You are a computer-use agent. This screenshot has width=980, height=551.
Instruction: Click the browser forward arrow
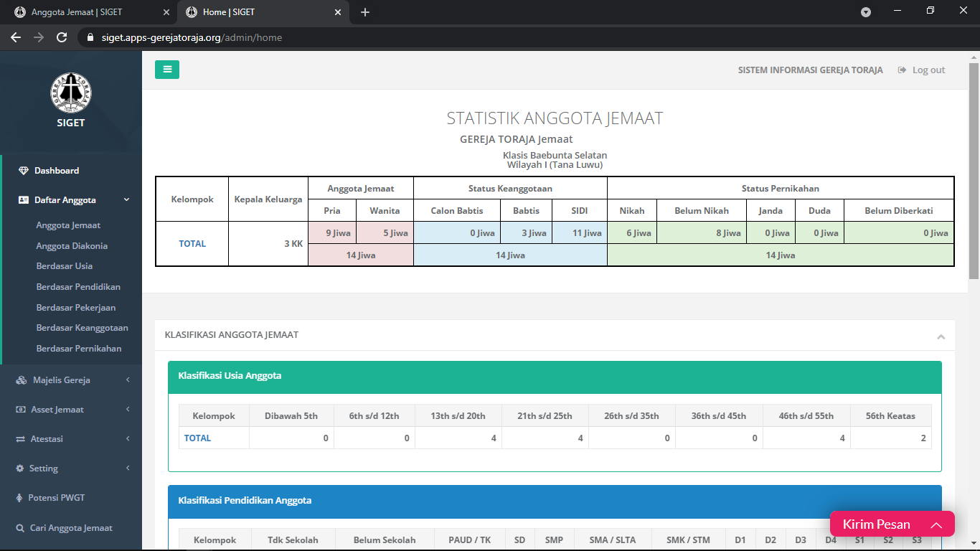tap(39, 37)
